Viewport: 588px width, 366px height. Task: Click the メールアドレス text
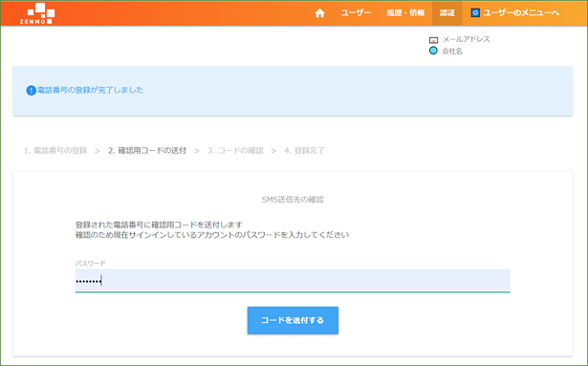[x=467, y=39]
